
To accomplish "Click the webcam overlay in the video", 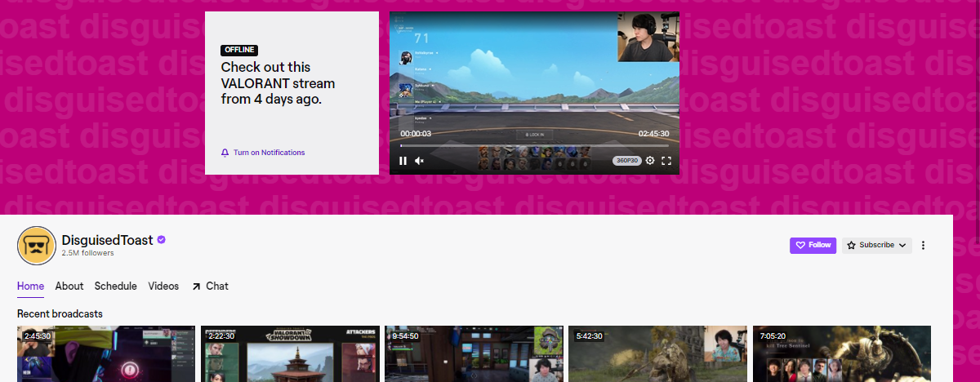I will click(648, 37).
